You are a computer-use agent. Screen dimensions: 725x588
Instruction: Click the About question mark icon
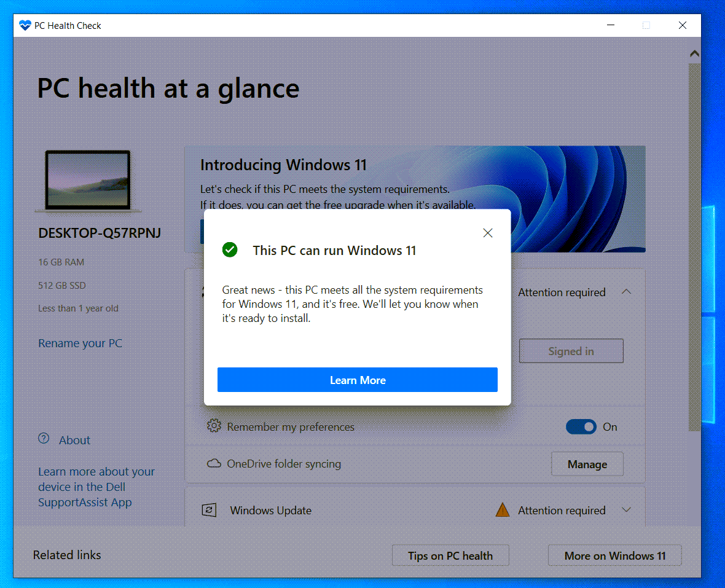click(x=44, y=439)
